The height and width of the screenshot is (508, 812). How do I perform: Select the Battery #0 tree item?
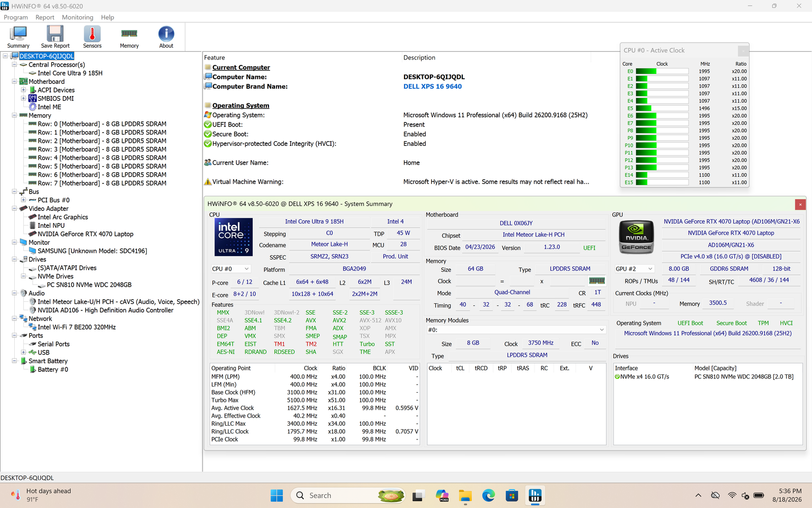pos(53,369)
